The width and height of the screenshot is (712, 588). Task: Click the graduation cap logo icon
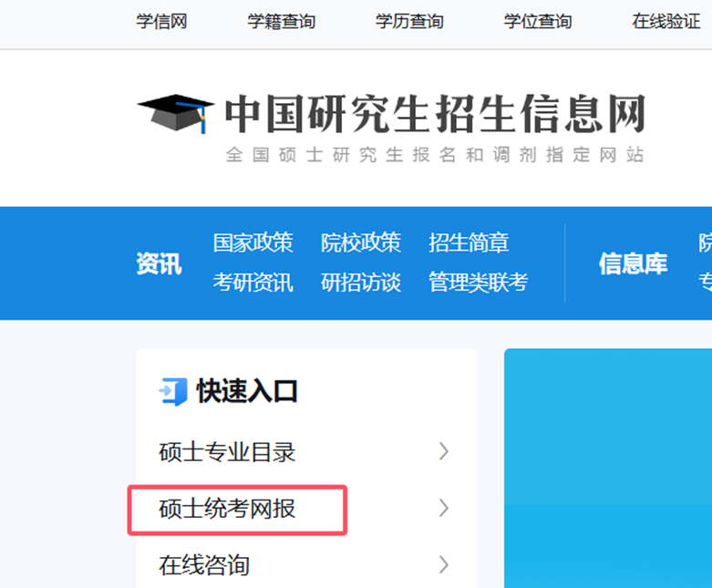[174, 113]
